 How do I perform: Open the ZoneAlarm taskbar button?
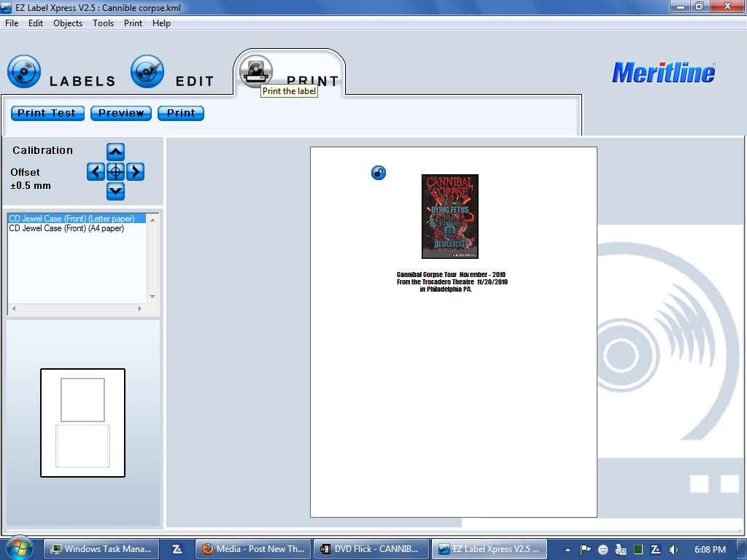[177, 549]
